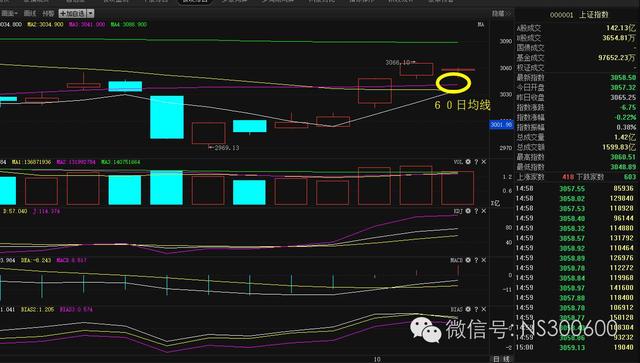Click the 下跌家数 count 603
The height and width of the screenshot is (363, 640).
tap(630, 177)
